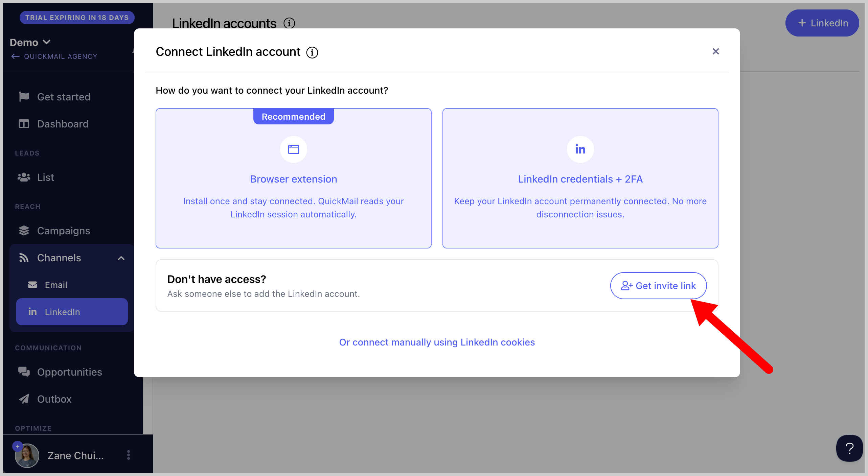Click the plus badge on the avatar
Image resolution: width=868 pixels, height=476 pixels.
point(17,446)
